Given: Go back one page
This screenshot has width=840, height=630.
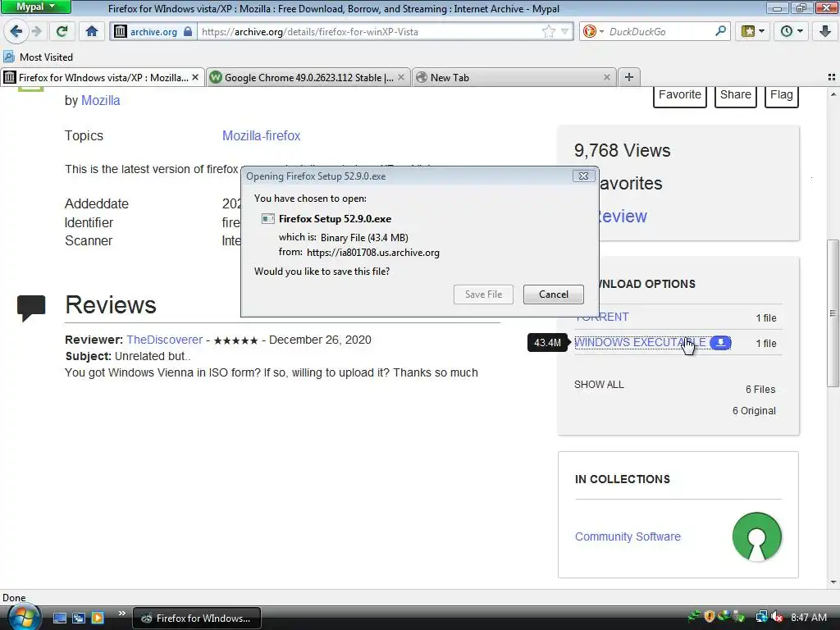Looking at the screenshot, I should click(16, 32).
